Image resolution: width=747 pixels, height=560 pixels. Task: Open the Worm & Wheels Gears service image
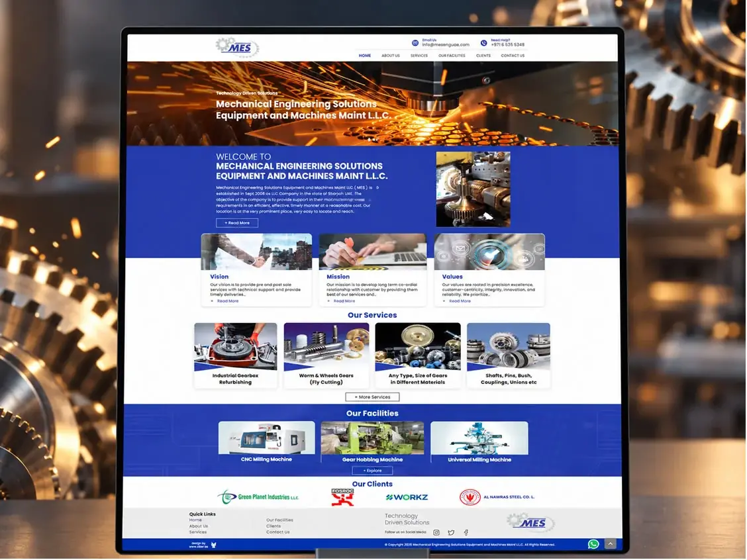[326, 347]
